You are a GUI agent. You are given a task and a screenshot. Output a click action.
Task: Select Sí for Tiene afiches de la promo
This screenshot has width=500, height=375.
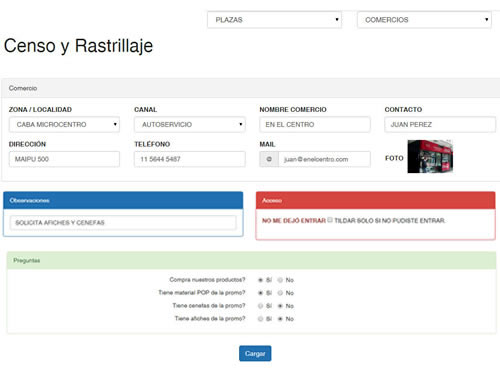tap(260, 319)
